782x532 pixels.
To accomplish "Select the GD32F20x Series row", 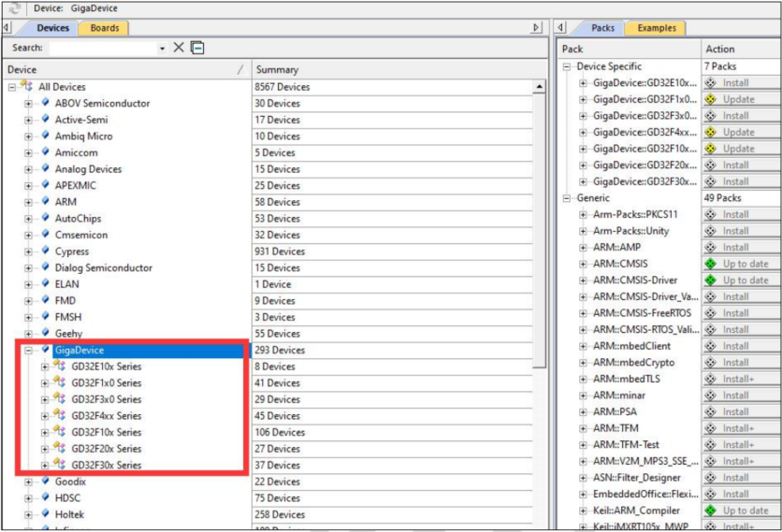I will [x=107, y=449].
